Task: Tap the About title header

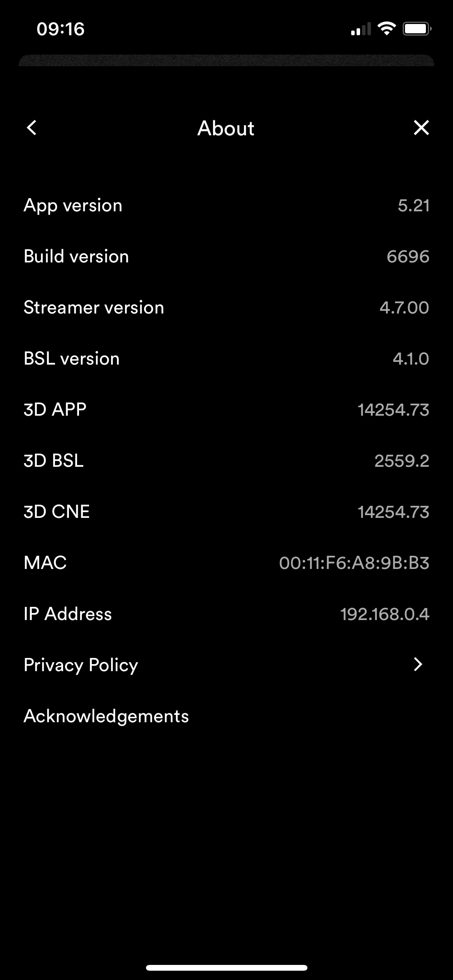Action: click(226, 128)
